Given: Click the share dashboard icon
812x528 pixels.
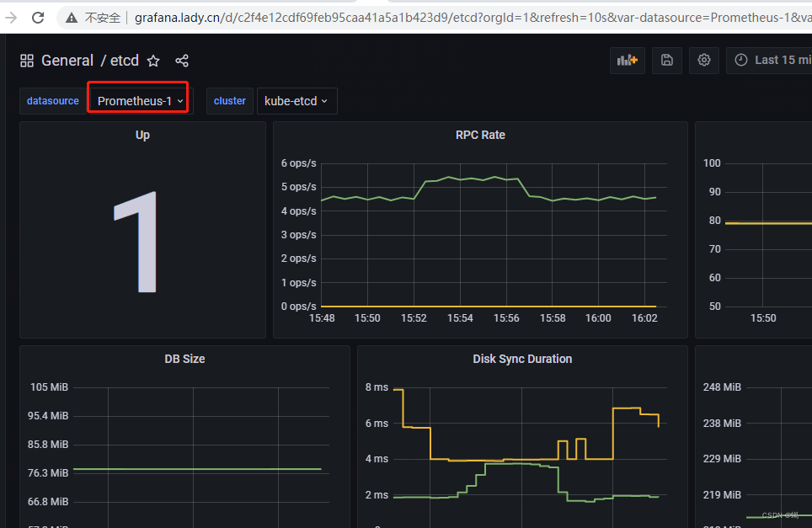Looking at the screenshot, I should click(182, 61).
